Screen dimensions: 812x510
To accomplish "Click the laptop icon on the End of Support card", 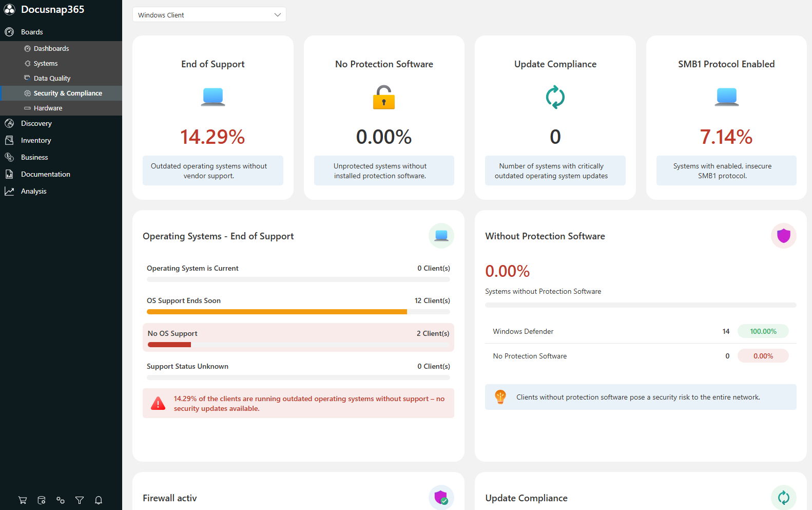I will coord(213,97).
